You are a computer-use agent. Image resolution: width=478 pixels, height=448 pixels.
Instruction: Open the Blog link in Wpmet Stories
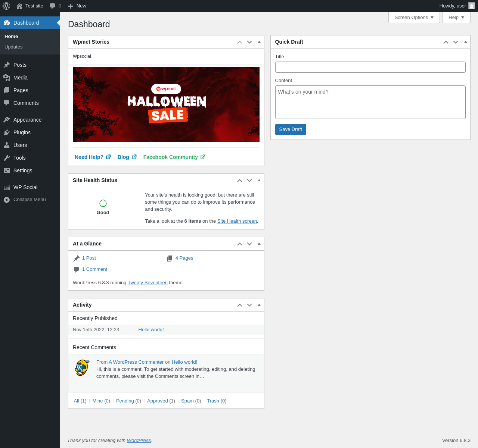(127, 157)
